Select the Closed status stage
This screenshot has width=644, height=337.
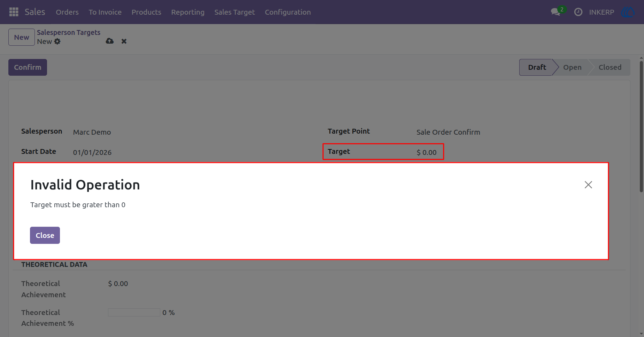pyautogui.click(x=610, y=67)
